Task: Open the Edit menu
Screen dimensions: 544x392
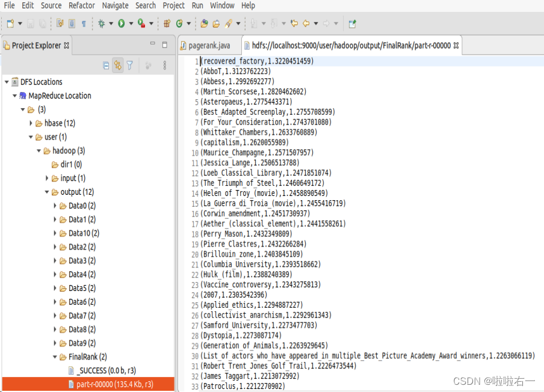Action: 28,5
